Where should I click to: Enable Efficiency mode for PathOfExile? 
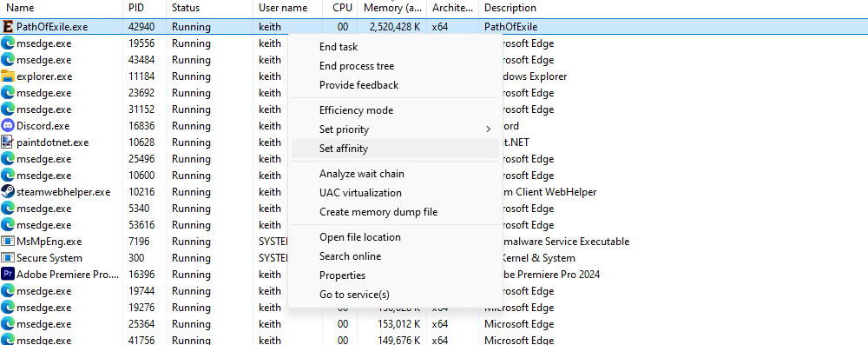395,110
